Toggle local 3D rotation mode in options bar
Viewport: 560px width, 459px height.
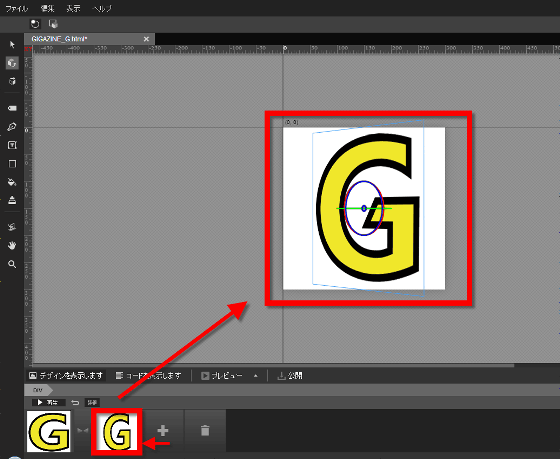35,24
